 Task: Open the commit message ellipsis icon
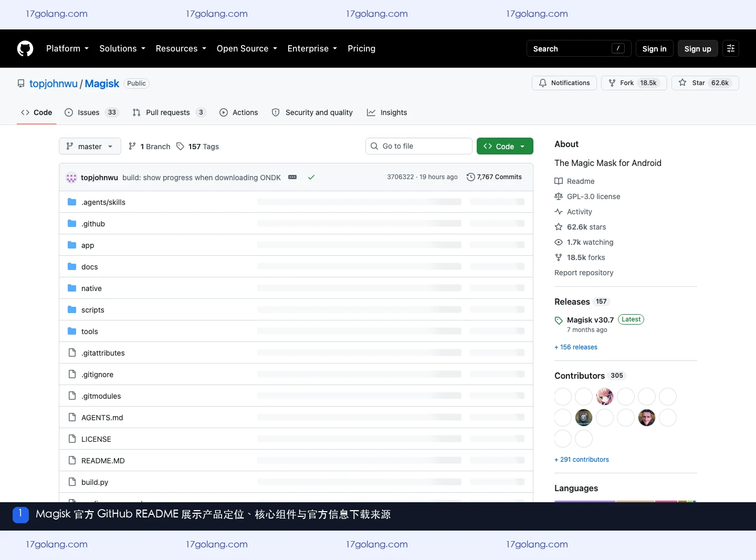click(x=292, y=177)
